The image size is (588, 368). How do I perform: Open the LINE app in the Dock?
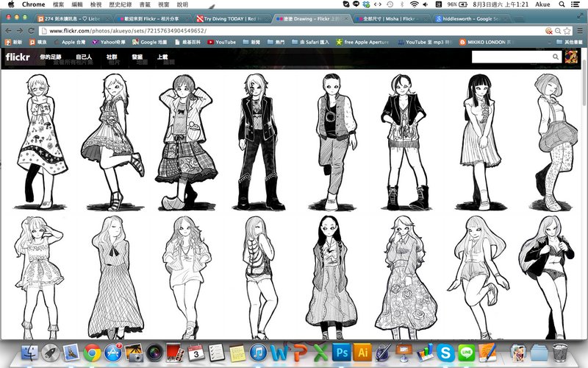466,353
